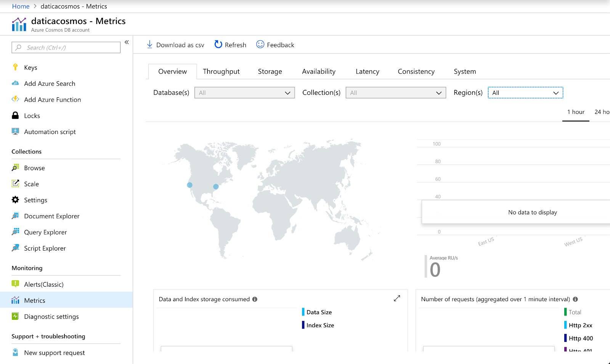Open the Region(s) dropdown
The height and width of the screenshot is (364, 610).
point(525,93)
